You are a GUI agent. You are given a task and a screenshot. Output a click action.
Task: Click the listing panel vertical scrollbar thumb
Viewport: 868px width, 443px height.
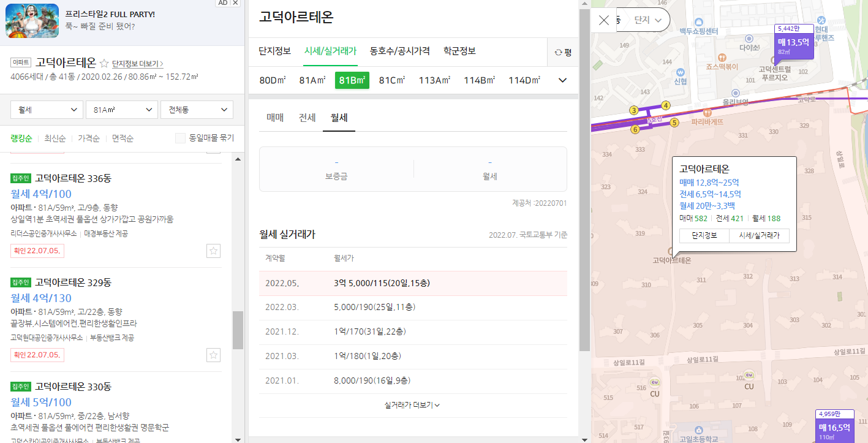click(238, 330)
